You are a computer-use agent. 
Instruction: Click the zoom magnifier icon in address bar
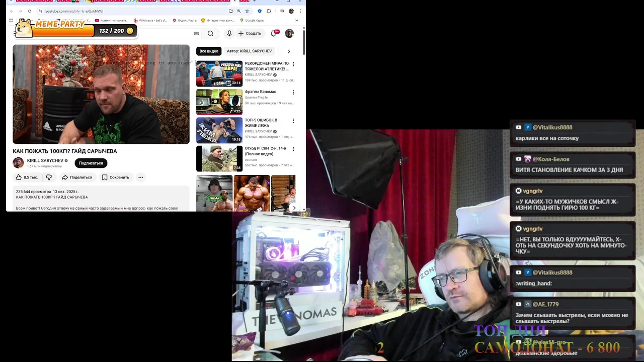click(x=239, y=11)
